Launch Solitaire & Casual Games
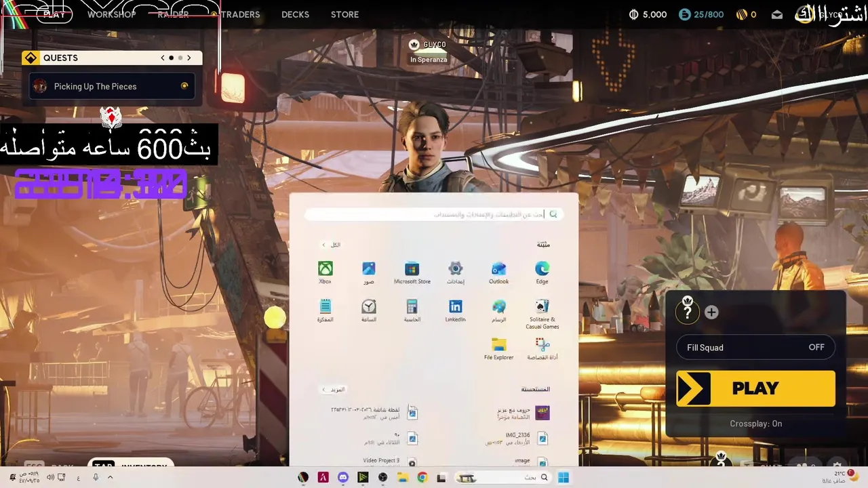The height and width of the screenshot is (488, 868). click(542, 314)
